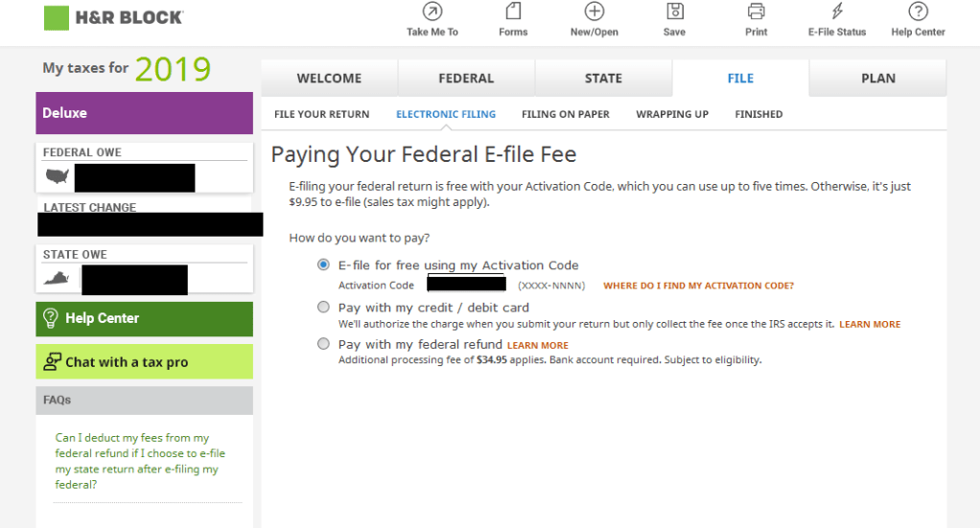Click the H&R Block green logo
The height and width of the screenshot is (528, 980).
tap(57, 17)
